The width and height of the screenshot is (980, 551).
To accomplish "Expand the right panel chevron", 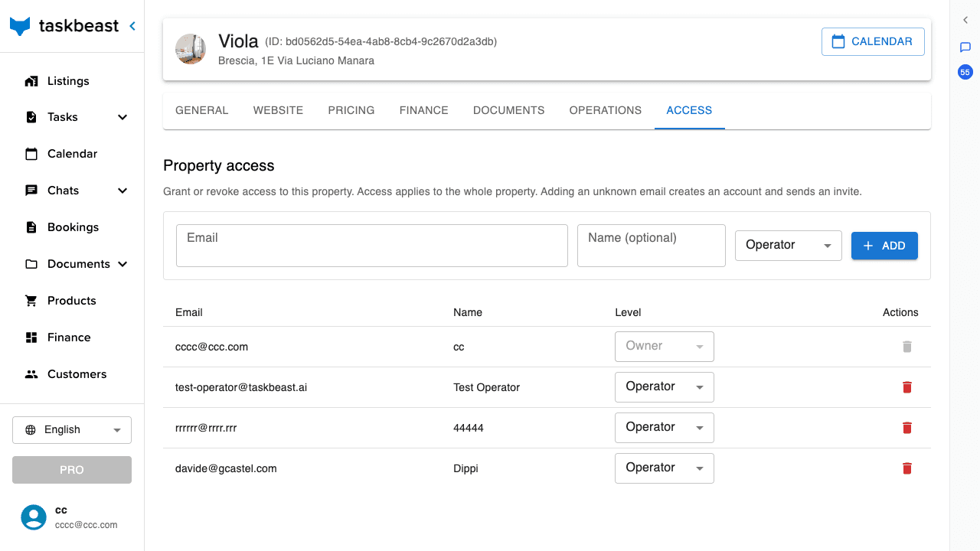I will tap(965, 21).
